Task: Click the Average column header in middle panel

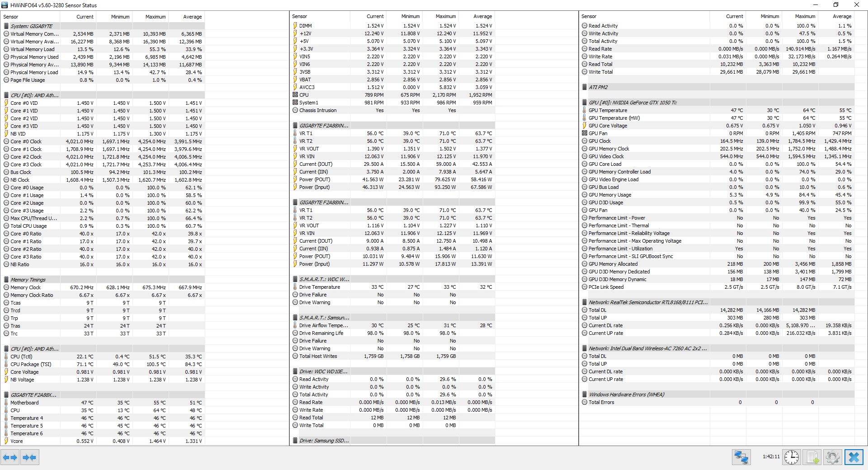Action: [x=477, y=16]
